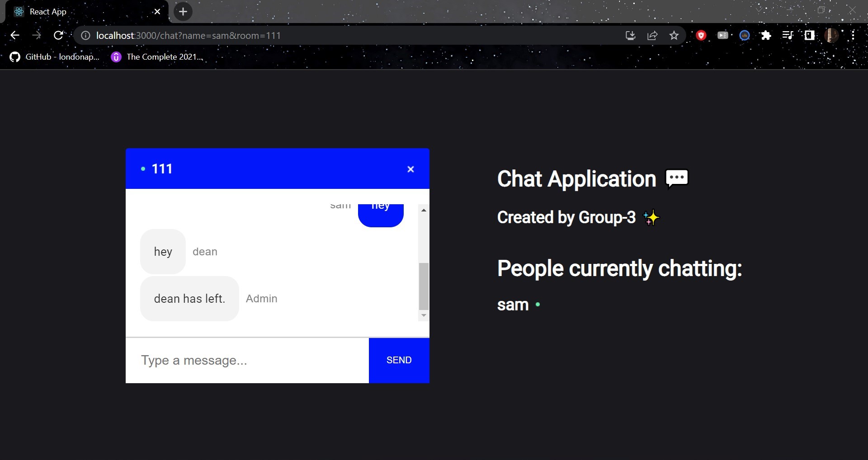Viewport: 868px width, 460px height.
Task: Click the Created by Group-3 text
Action: coord(566,217)
